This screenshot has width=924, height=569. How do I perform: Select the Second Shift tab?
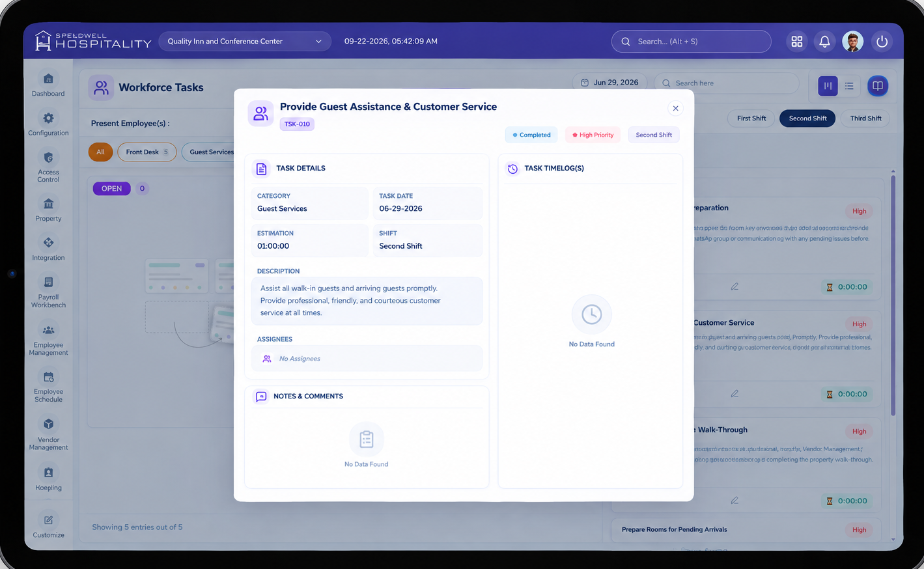pos(807,118)
